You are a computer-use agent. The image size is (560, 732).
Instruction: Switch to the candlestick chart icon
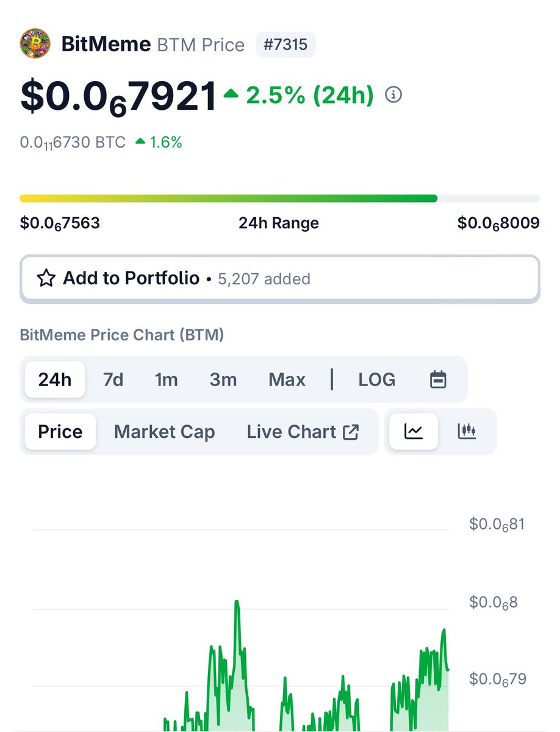pos(467,431)
